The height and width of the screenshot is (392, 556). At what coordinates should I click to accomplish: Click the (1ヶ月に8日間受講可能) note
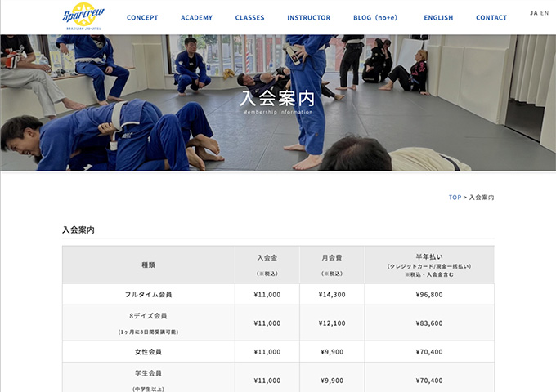pos(148,332)
